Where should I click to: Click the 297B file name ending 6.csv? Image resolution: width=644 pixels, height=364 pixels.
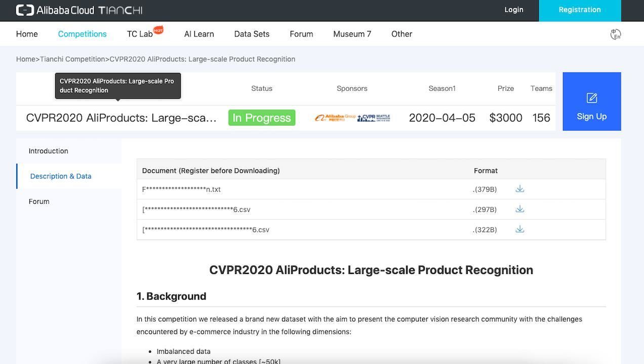(196, 209)
